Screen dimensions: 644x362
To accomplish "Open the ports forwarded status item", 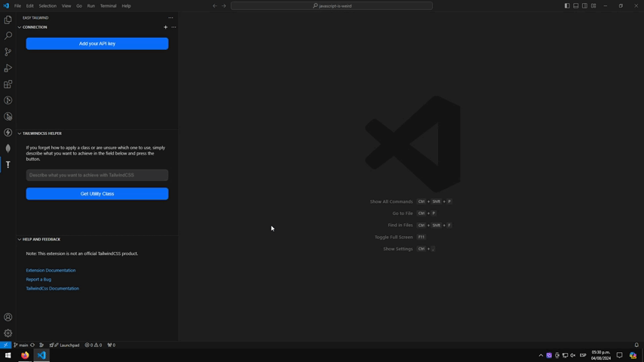I will [x=112, y=345].
